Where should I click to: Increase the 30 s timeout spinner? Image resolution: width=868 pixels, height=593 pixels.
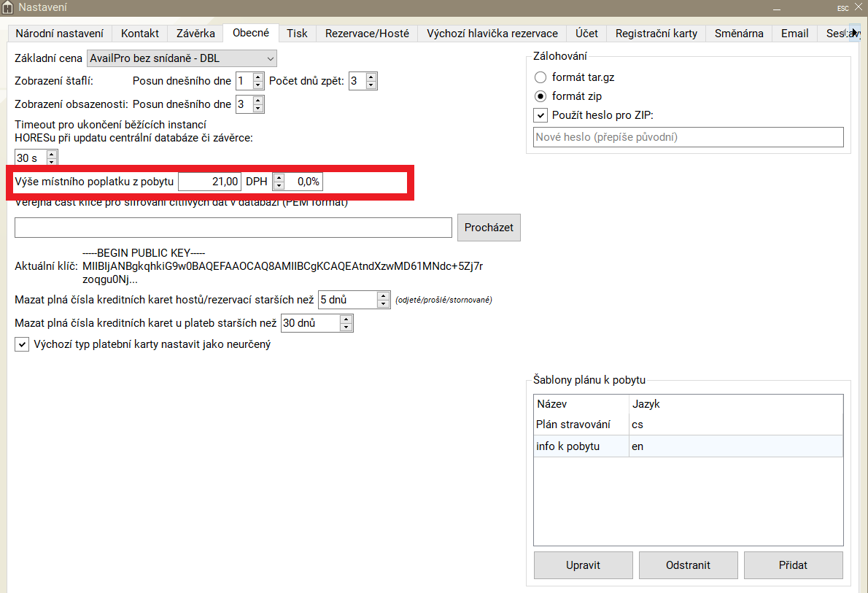pyautogui.click(x=51, y=153)
